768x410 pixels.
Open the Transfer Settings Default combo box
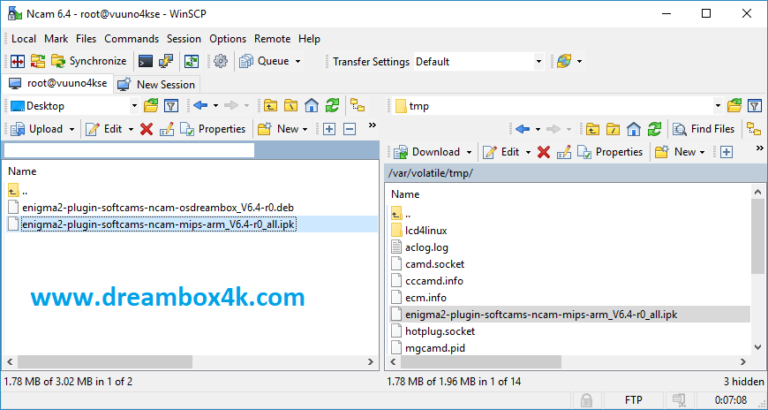point(479,62)
